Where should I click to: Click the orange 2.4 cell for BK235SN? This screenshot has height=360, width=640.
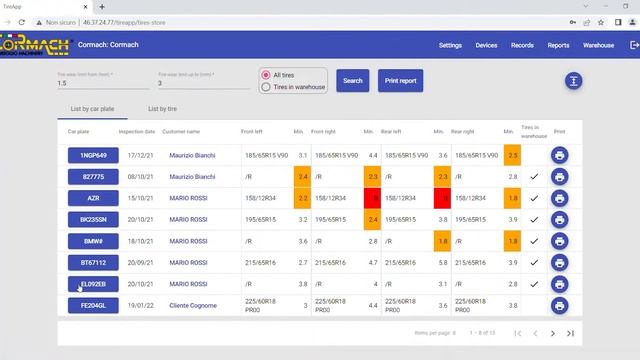pyautogui.click(x=372, y=220)
